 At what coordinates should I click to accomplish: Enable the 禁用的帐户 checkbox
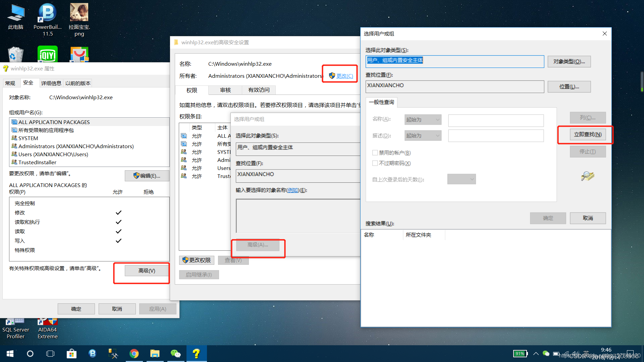pyautogui.click(x=375, y=153)
